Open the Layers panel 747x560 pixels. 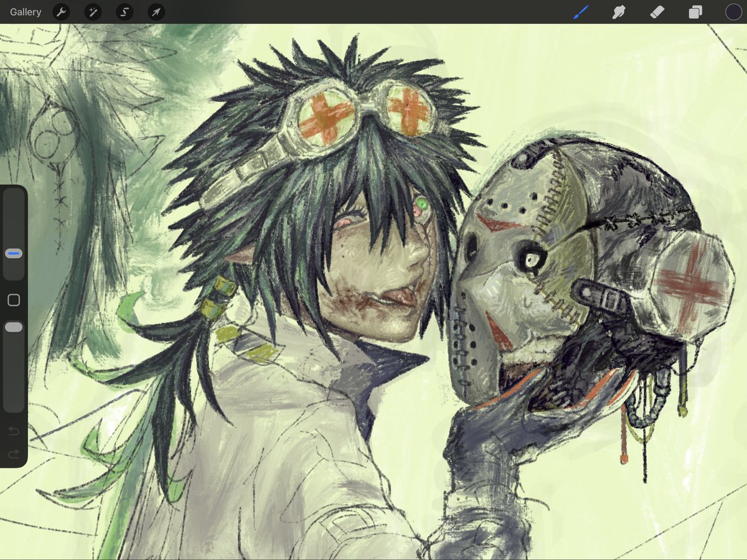pos(695,12)
